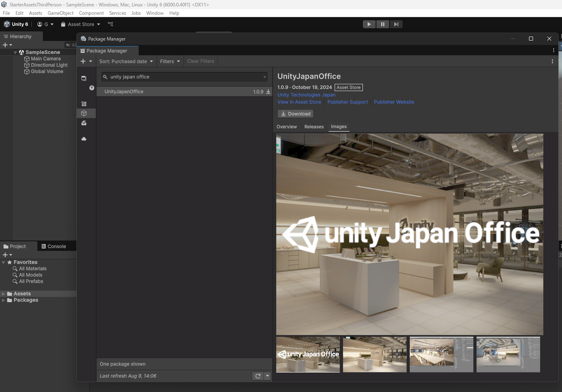Click the version control branch icon
562x392 pixels.
click(110, 24)
